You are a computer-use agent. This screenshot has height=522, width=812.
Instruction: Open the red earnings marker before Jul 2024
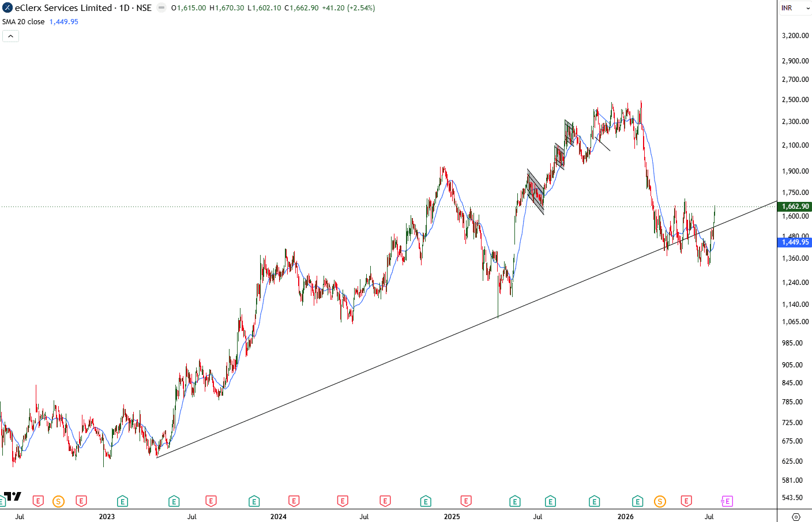[x=343, y=501]
